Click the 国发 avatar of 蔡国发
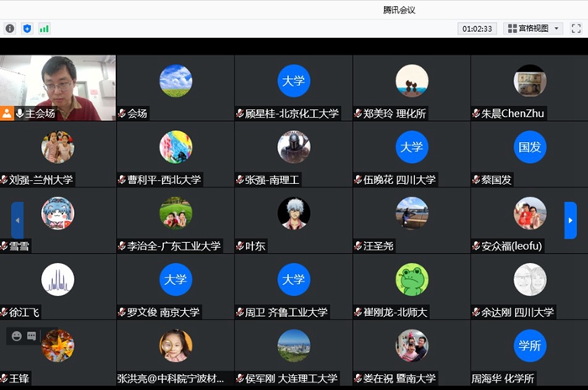 click(x=529, y=147)
